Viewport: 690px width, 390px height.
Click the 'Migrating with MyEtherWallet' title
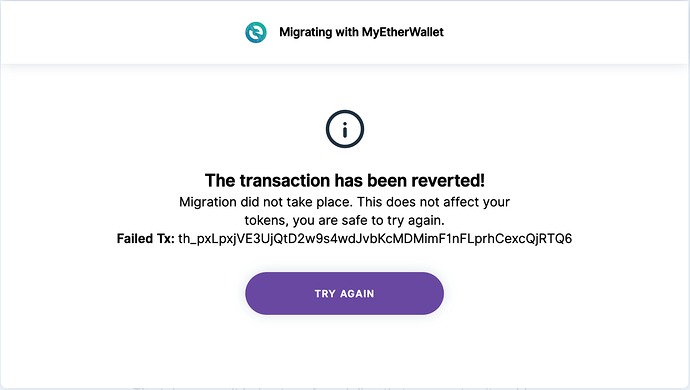tap(361, 32)
